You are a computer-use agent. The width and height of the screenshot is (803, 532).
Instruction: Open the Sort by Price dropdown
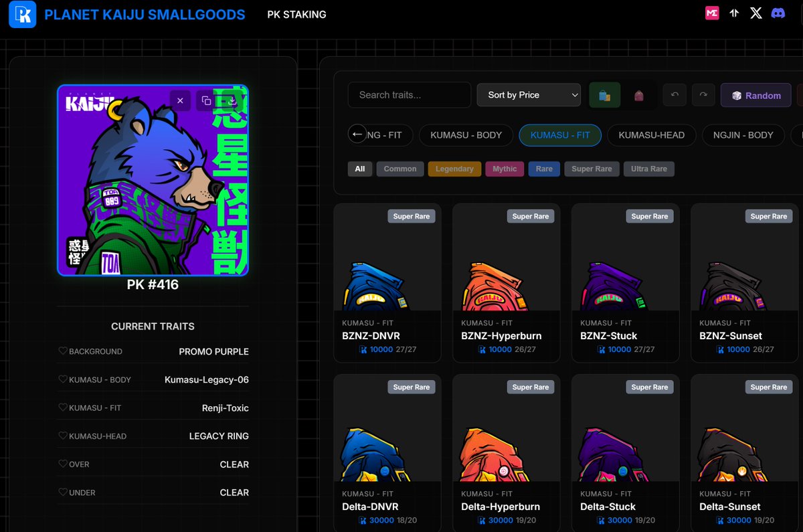tap(529, 95)
